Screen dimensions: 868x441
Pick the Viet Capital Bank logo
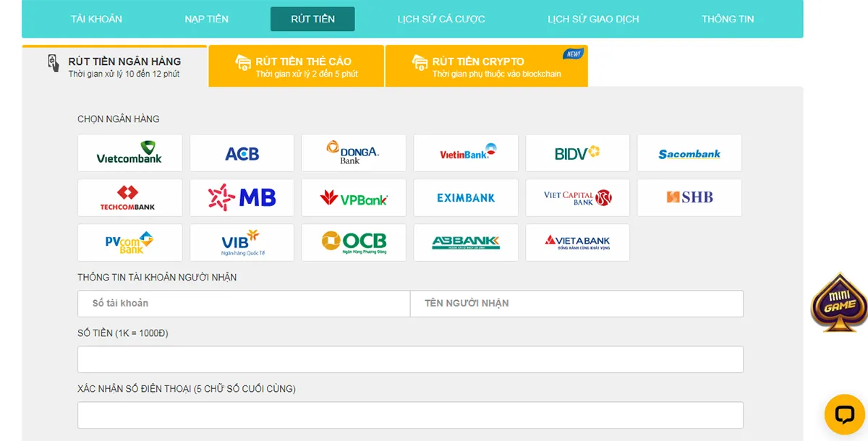click(578, 198)
